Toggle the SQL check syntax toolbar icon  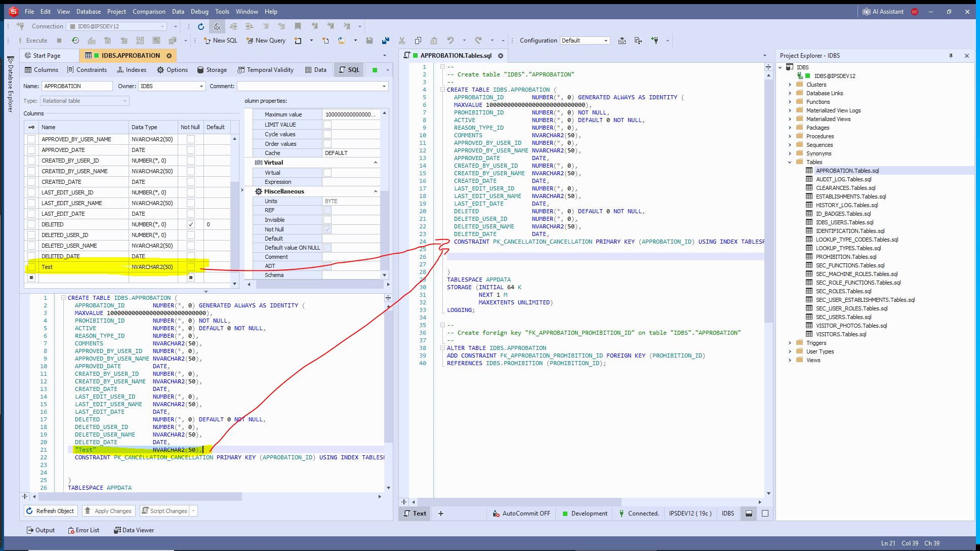pyautogui.click(x=217, y=26)
